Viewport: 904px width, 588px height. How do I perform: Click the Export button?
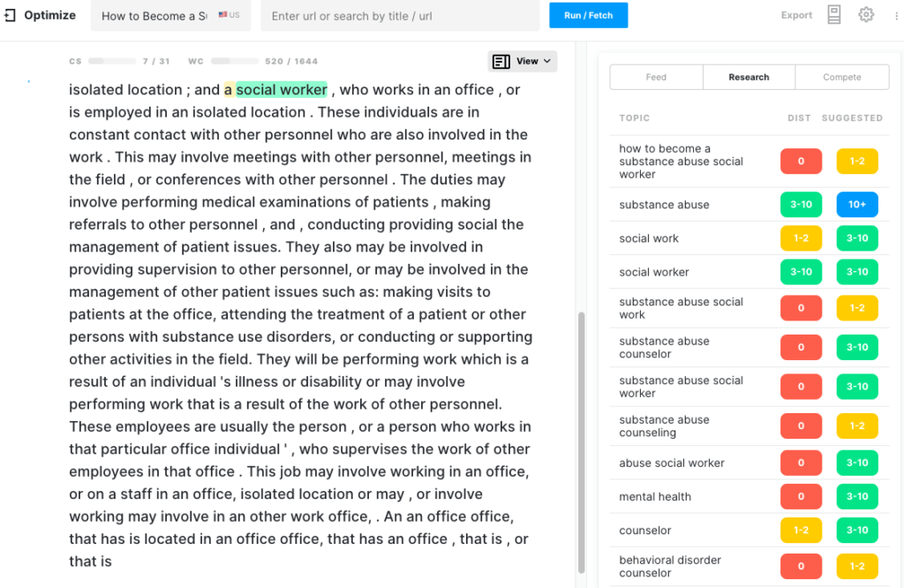coord(796,15)
